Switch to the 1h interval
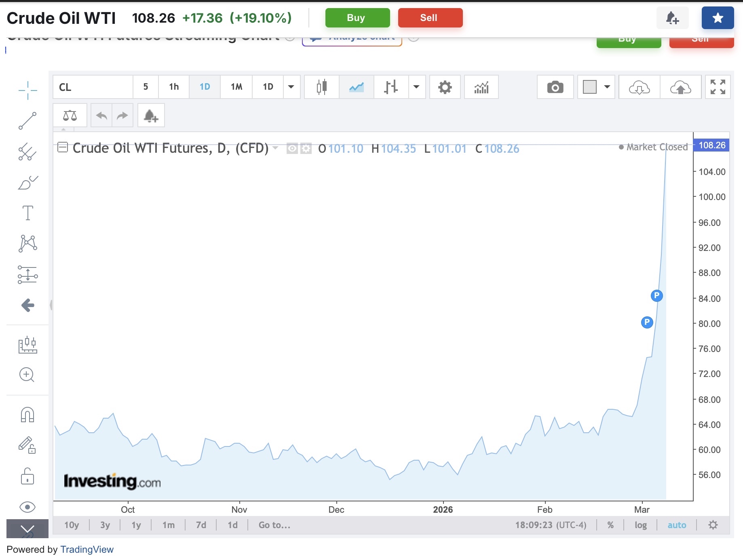Viewport: 743px width, 560px height. [x=174, y=87]
